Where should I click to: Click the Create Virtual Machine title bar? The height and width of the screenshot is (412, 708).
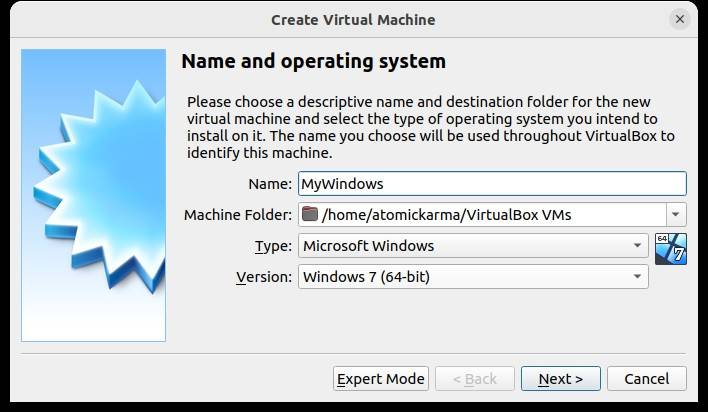pyautogui.click(x=353, y=19)
